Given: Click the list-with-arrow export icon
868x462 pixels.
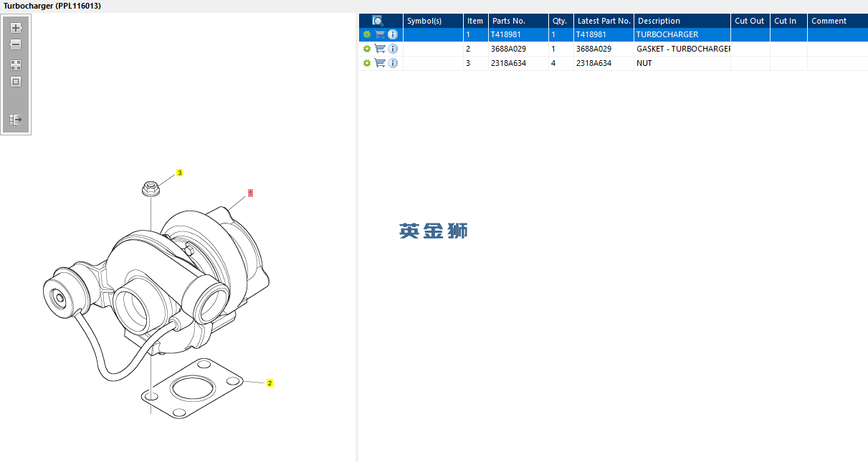Looking at the screenshot, I should (16, 120).
